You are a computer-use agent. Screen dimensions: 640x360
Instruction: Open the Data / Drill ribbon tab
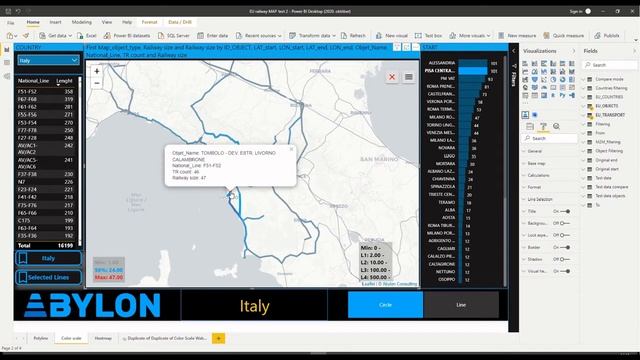click(x=180, y=22)
